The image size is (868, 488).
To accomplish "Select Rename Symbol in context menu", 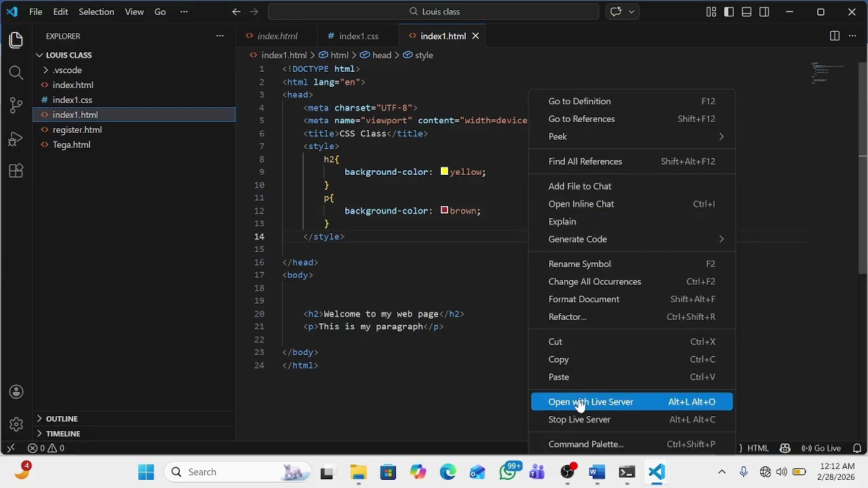I will tap(632, 264).
